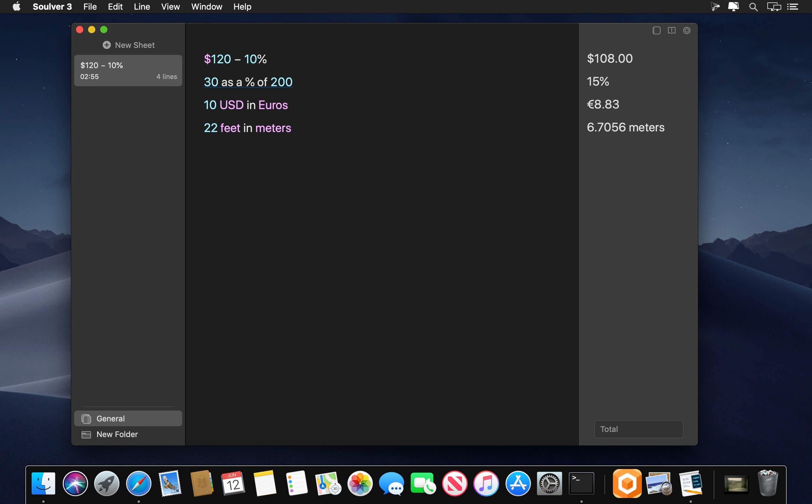Open Spotlight search in menu bar

pos(753,7)
